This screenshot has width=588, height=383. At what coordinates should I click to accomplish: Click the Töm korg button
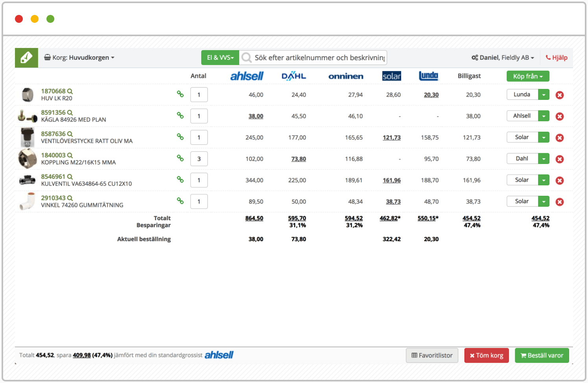[x=486, y=355]
